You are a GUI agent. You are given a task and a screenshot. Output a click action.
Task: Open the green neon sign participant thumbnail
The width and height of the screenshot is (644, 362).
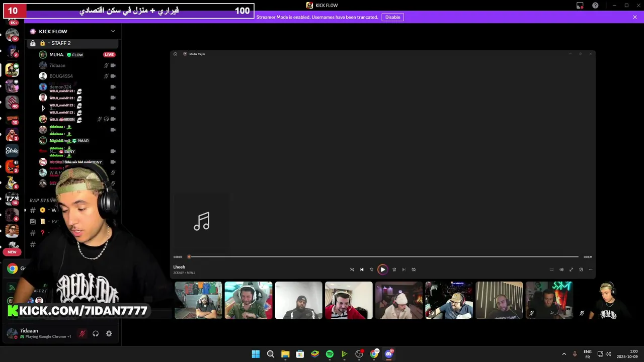(x=549, y=300)
